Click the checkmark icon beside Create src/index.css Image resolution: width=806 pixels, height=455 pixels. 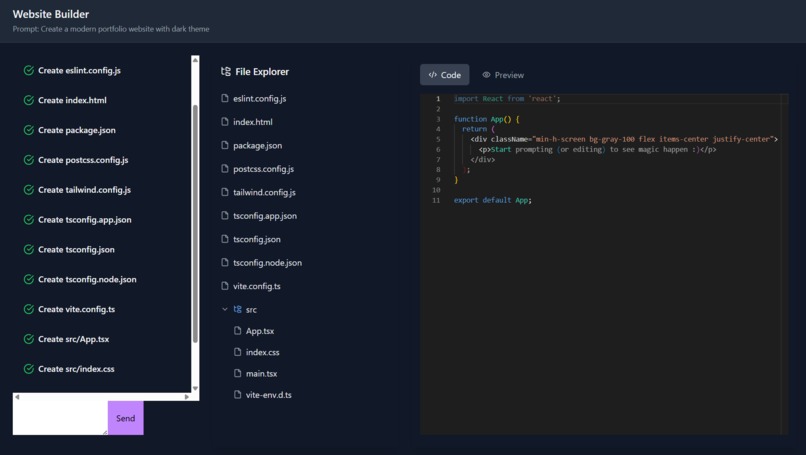(29, 369)
